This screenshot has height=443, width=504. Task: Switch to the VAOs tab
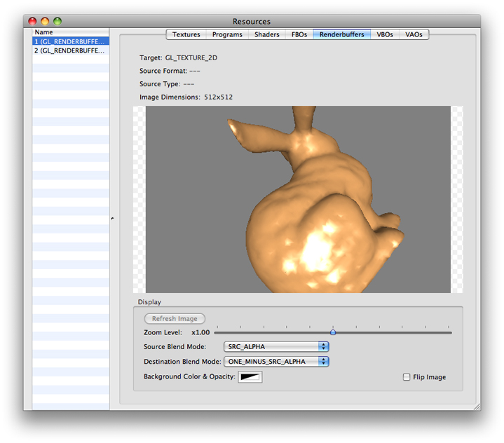(x=414, y=34)
